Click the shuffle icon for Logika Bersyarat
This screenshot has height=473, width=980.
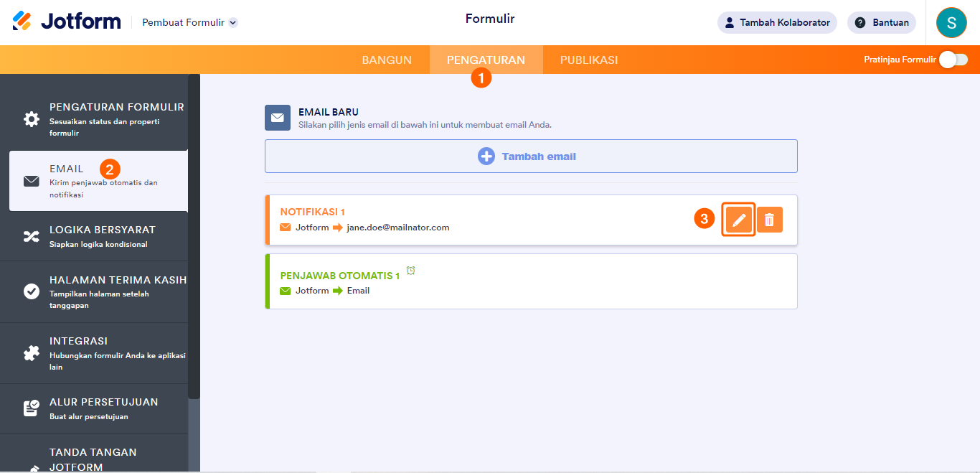point(32,237)
